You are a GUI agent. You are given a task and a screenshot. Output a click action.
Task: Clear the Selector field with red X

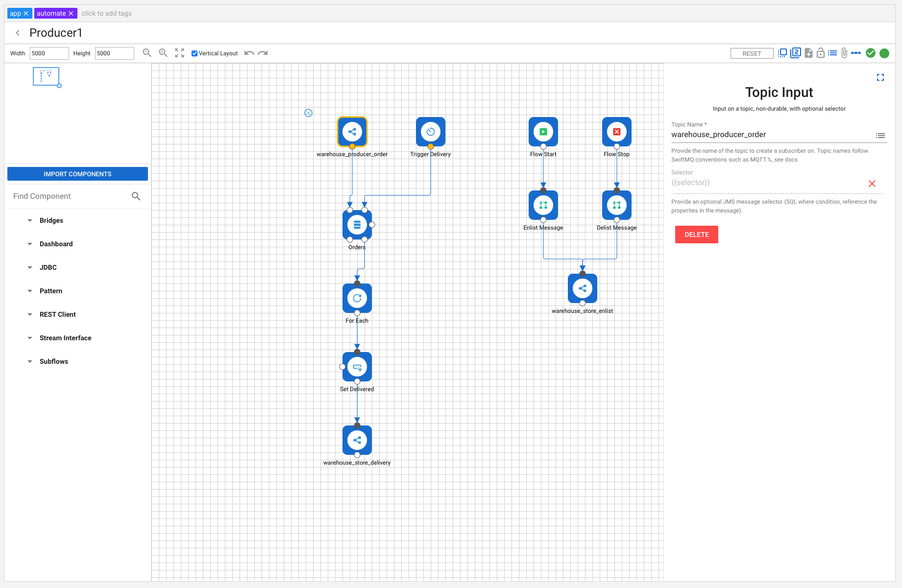(x=872, y=184)
